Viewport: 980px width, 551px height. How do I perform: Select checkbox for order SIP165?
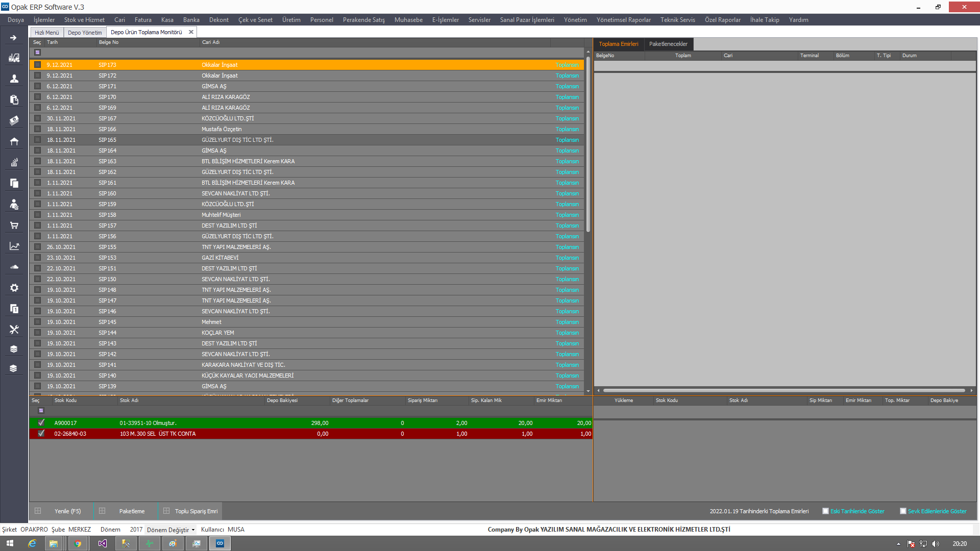37,140
